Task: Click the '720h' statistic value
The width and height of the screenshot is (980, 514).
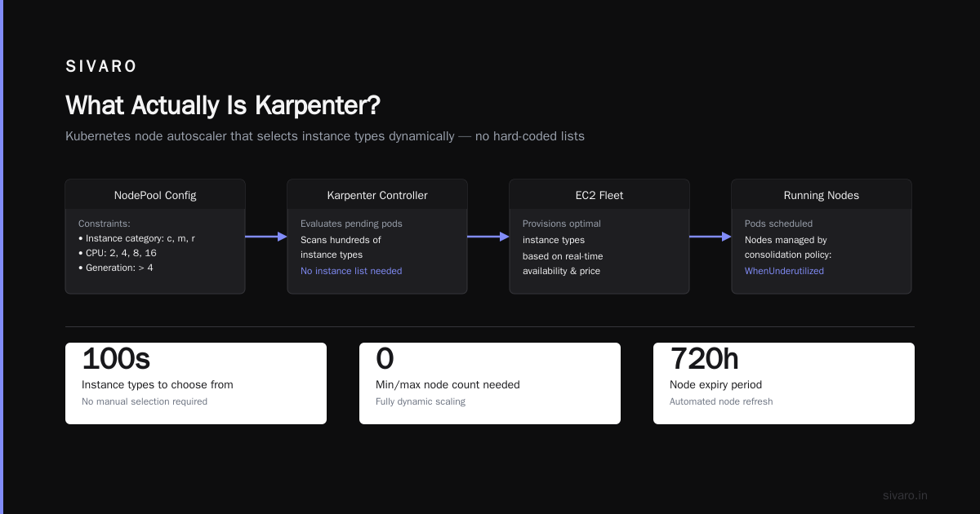Action: pyautogui.click(x=706, y=358)
